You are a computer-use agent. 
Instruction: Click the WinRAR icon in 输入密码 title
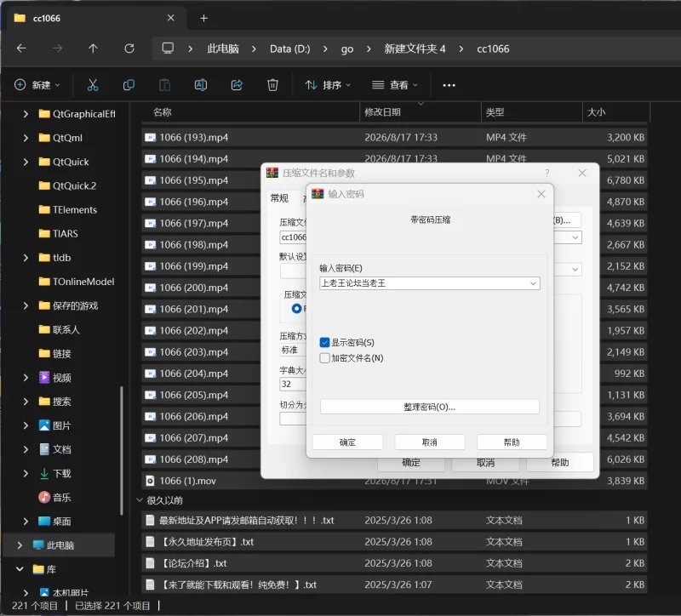[318, 194]
